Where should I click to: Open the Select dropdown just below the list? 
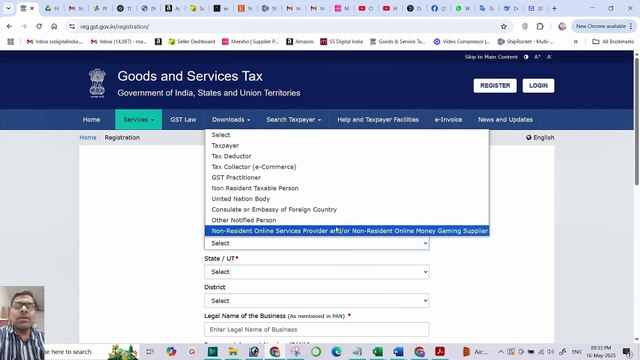pos(317,243)
